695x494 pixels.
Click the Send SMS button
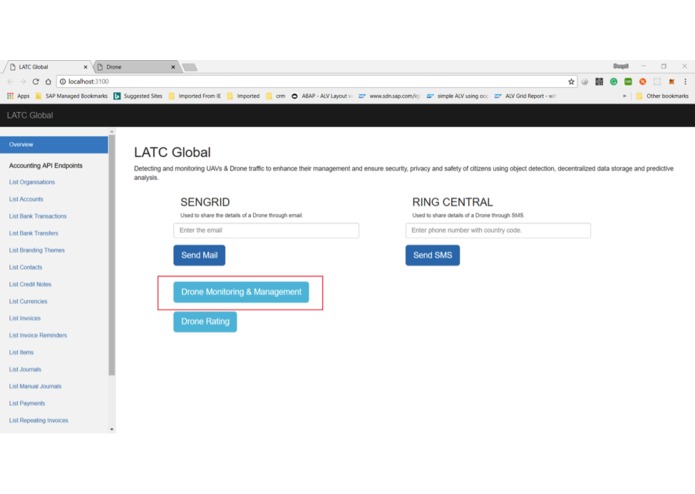[x=433, y=255]
